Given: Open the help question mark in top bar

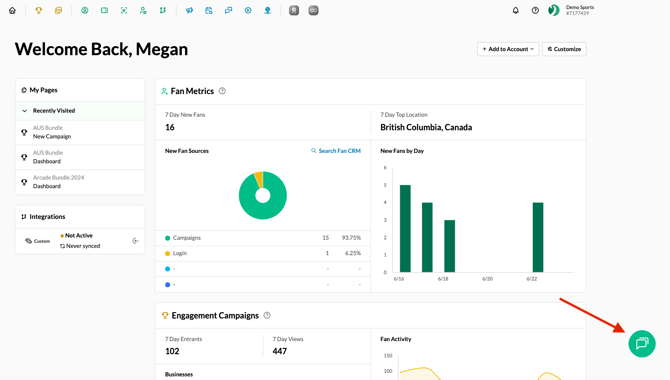Looking at the screenshot, I should pyautogui.click(x=535, y=11).
